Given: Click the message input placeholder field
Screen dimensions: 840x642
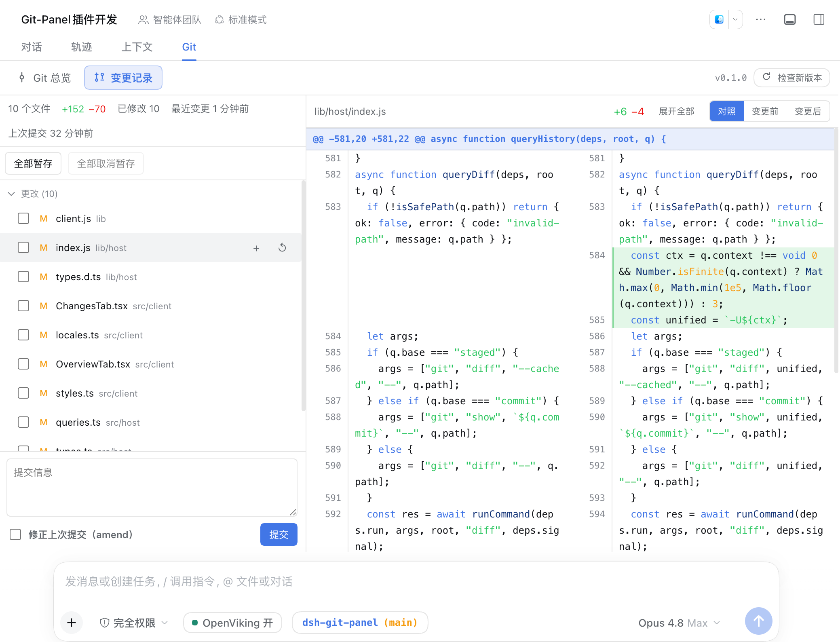Looking at the screenshot, I should 416,581.
